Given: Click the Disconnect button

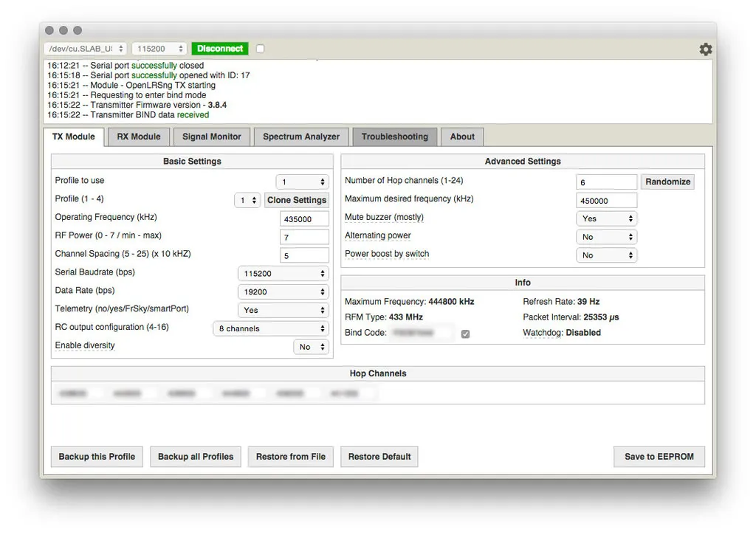Looking at the screenshot, I should pos(220,49).
